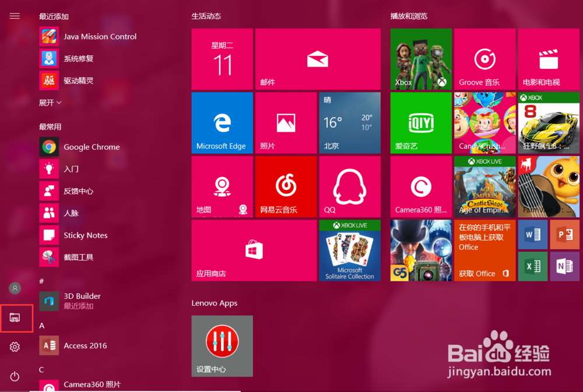
Task: Open Camera360 照片 in app list
Action: click(x=80, y=385)
